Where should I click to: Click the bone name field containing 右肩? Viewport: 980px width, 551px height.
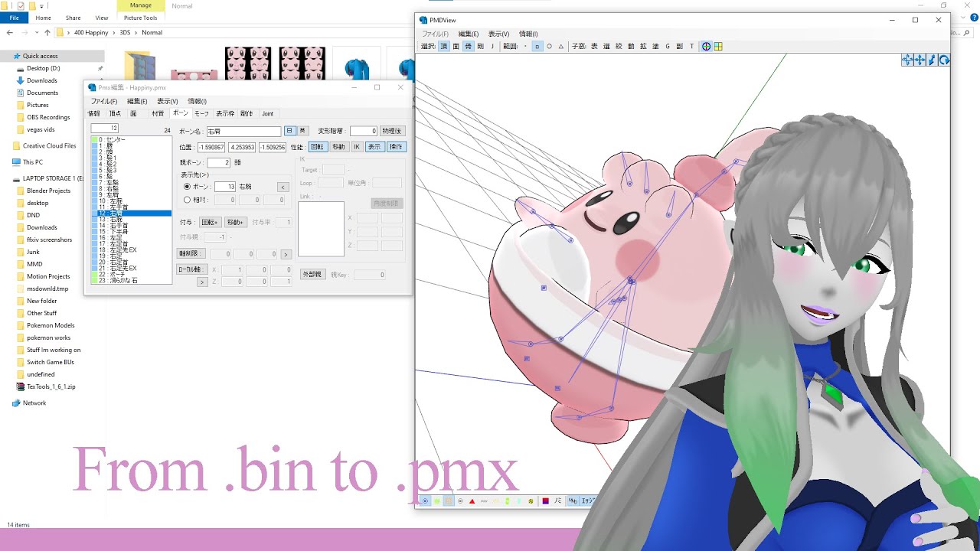243,132
